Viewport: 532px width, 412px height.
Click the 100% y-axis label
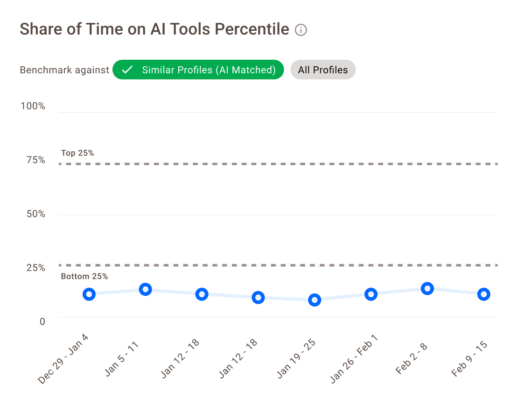pyautogui.click(x=33, y=106)
